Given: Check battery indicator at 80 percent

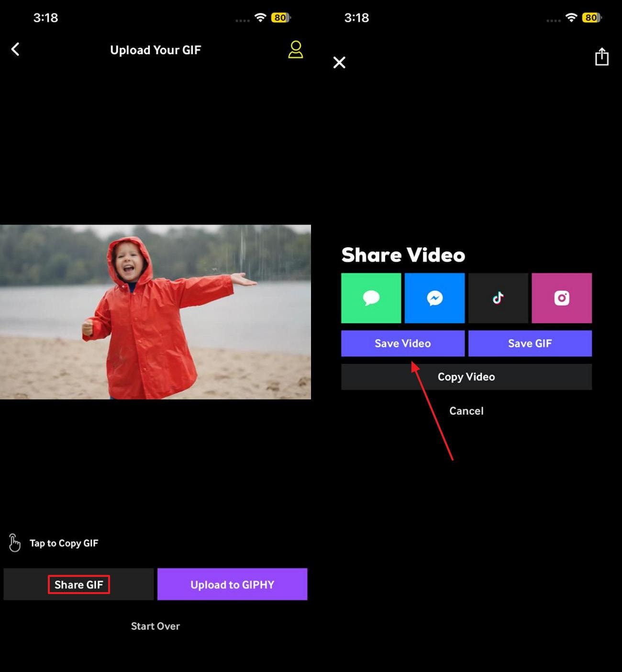Looking at the screenshot, I should click(x=280, y=17).
